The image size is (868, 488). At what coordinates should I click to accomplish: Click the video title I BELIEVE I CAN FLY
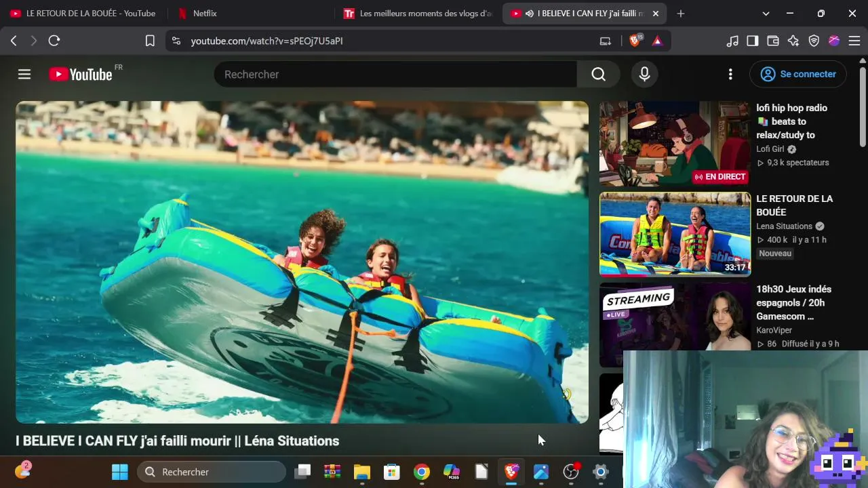(177, 441)
